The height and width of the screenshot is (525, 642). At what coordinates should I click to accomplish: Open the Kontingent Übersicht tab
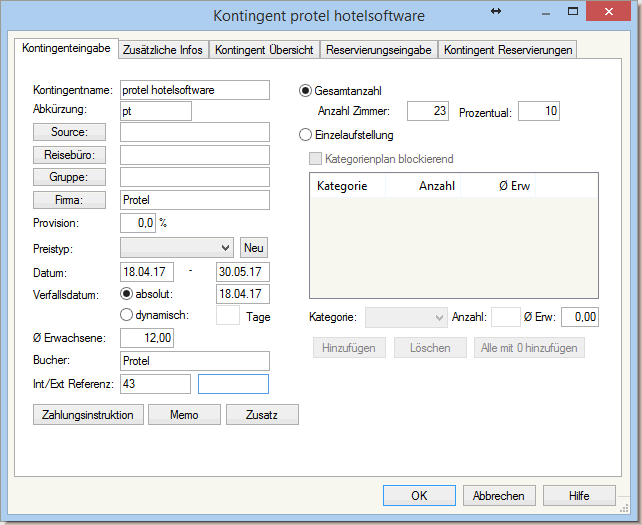coord(264,50)
